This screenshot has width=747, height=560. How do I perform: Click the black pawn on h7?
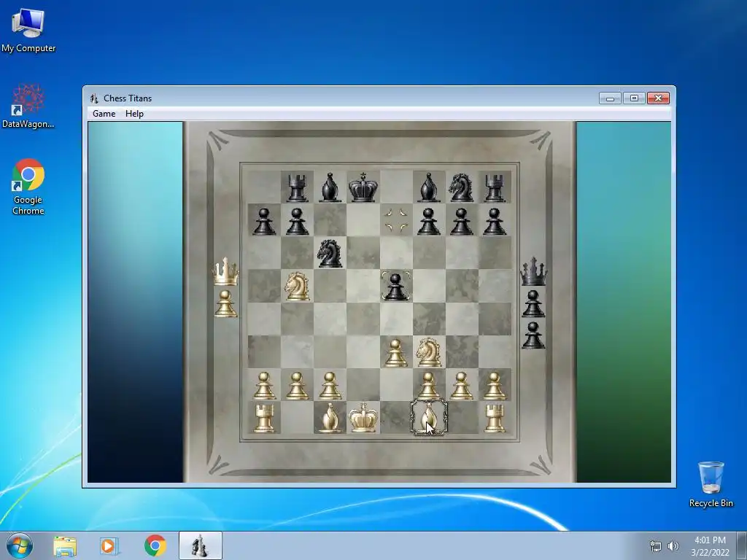click(495, 221)
